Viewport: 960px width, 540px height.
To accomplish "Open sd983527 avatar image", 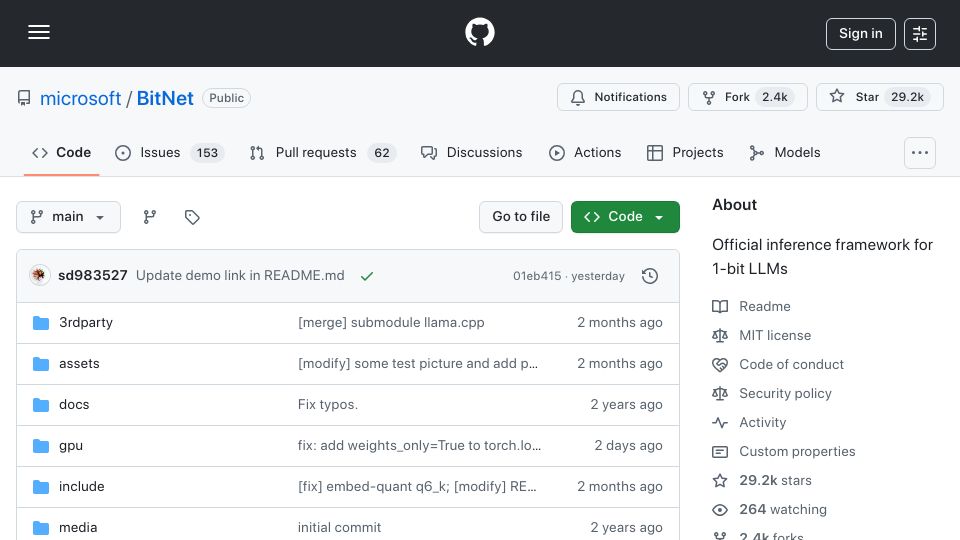I will point(40,276).
